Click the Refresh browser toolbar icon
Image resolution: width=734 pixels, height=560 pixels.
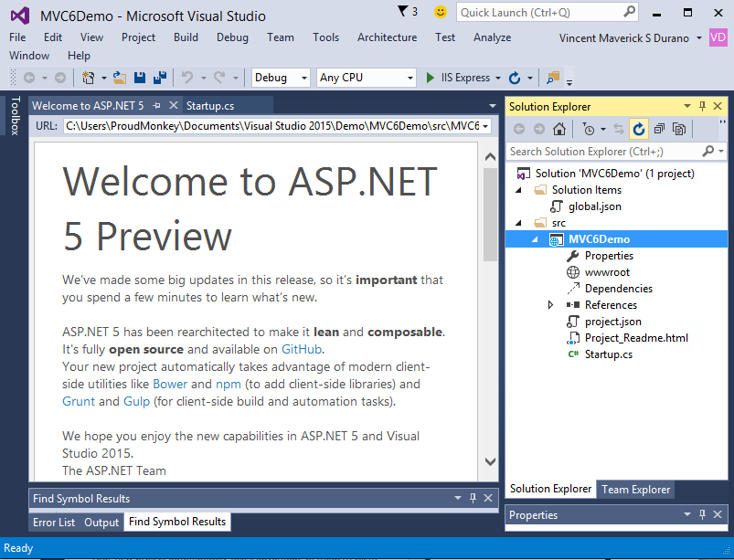pyautogui.click(x=515, y=78)
